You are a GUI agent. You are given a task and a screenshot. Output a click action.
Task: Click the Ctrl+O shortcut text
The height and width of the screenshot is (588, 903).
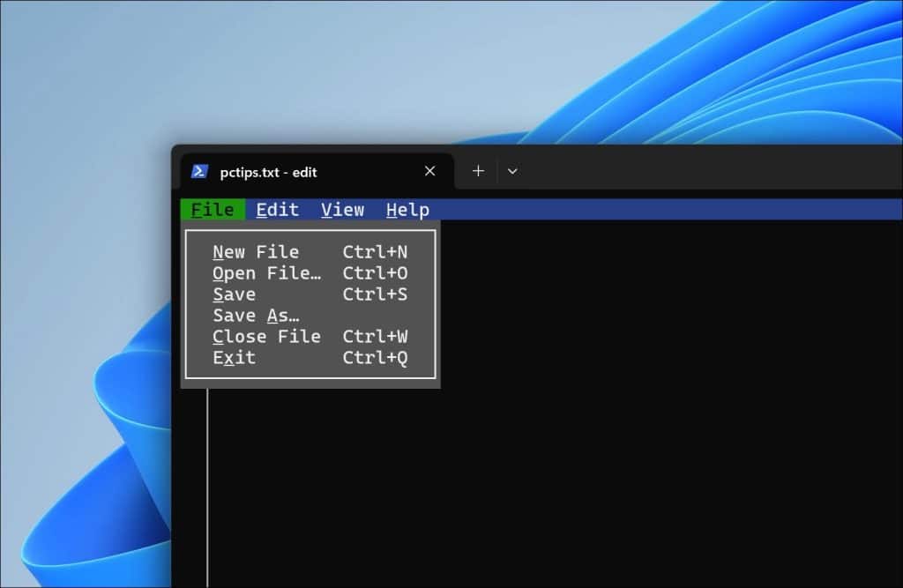coord(375,273)
